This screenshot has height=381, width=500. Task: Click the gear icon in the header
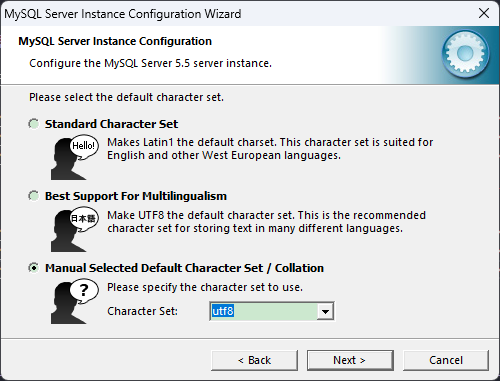coord(465,54)
